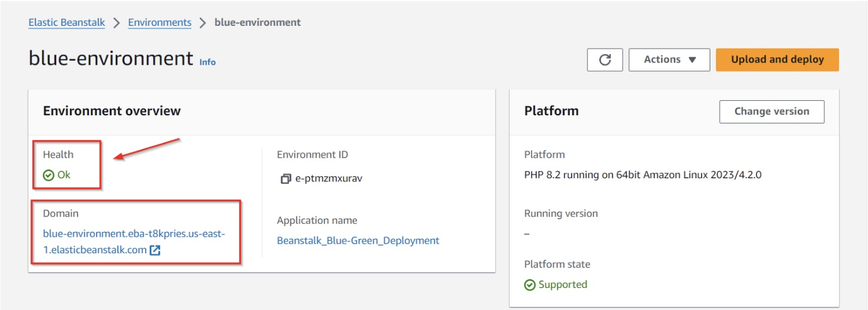868x310 pixels.
Task: Click the Change version button
Action: tap(771, 112)
